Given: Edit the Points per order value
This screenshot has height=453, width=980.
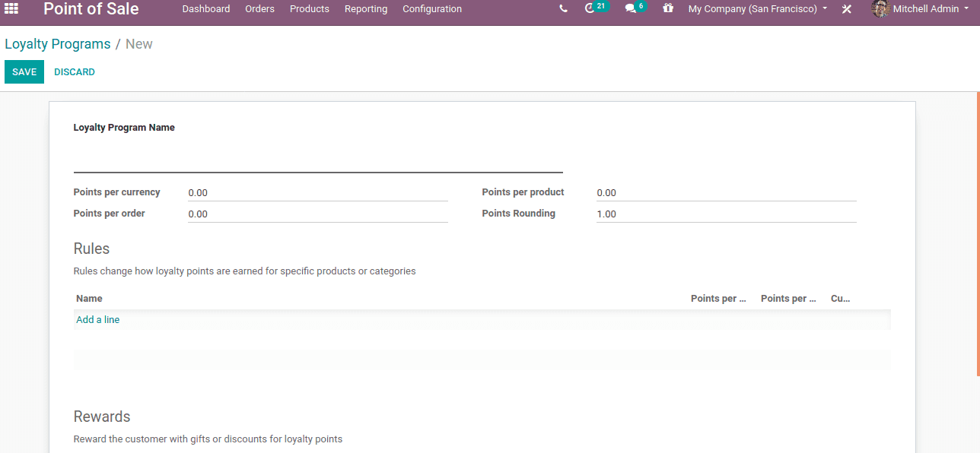Looking at the screenshot, I should (318, 214).
